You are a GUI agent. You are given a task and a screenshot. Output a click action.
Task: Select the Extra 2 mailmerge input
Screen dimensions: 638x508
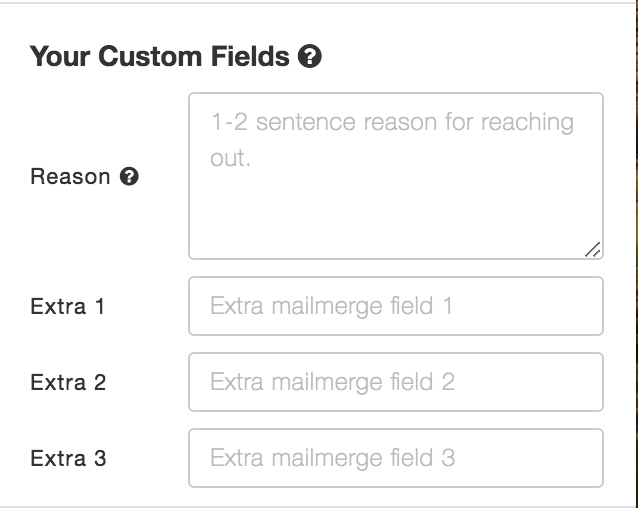(396, 382)
